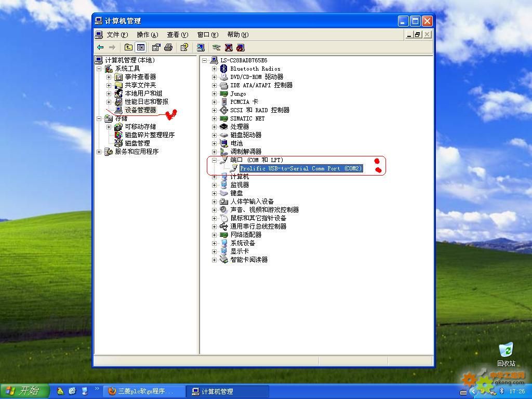
Task: Click the 本地用户和组 icon in left tree
Action: tap(118, 94)
